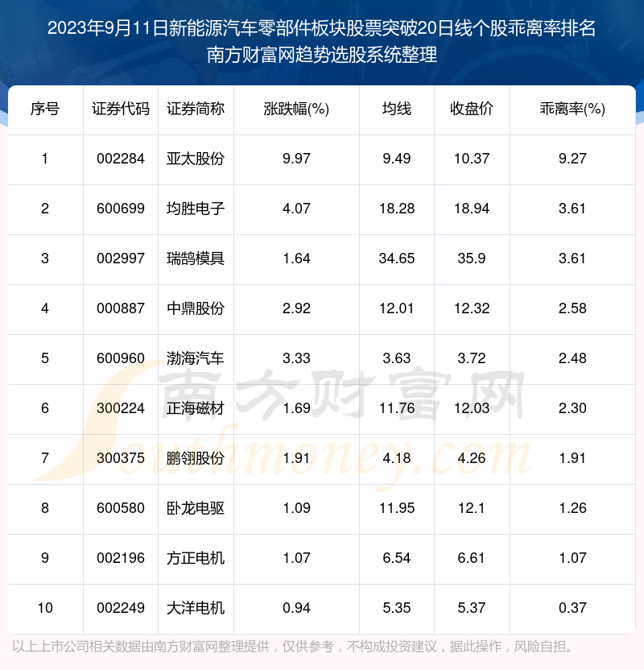Select stock name 方正电机
This screenshot has height=670, width=644.
point(196,558)
